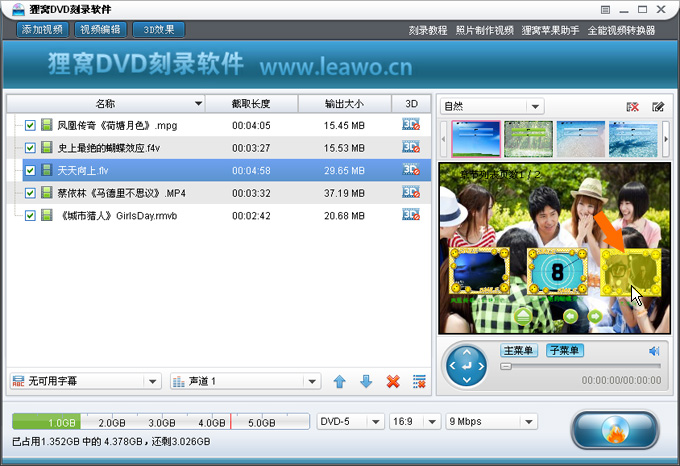The image size is (680, 466).
Task: Toggle 3D icon for 《城市猎人》GirlsDay.rmvb
Action: click(x=411, y=215)
